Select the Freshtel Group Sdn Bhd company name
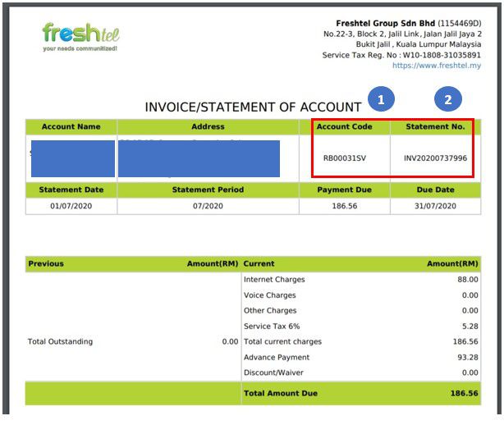The image size is (504, 425). [386, 24]
